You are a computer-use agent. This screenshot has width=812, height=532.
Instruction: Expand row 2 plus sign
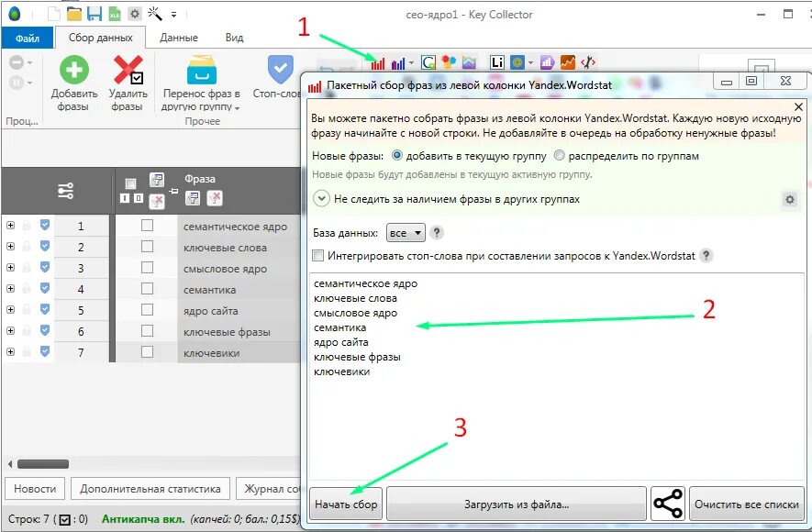(x=10, y=247)
